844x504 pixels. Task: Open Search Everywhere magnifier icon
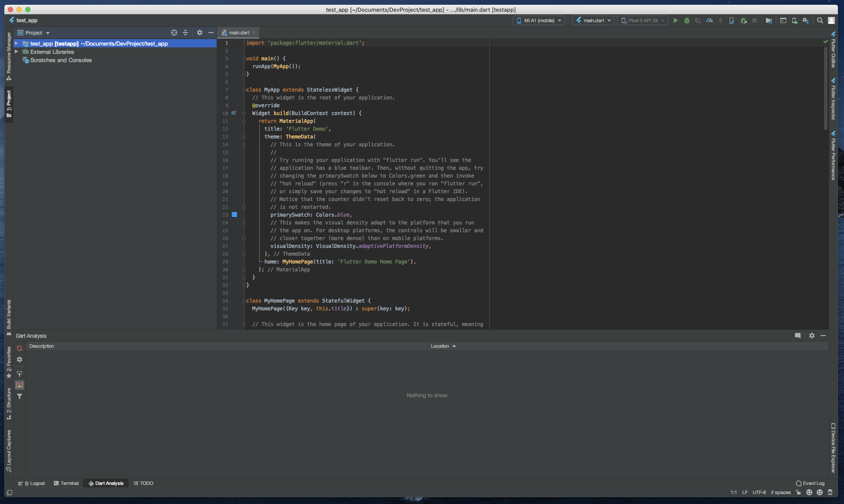pyautogui.click(x=820, y=20)
